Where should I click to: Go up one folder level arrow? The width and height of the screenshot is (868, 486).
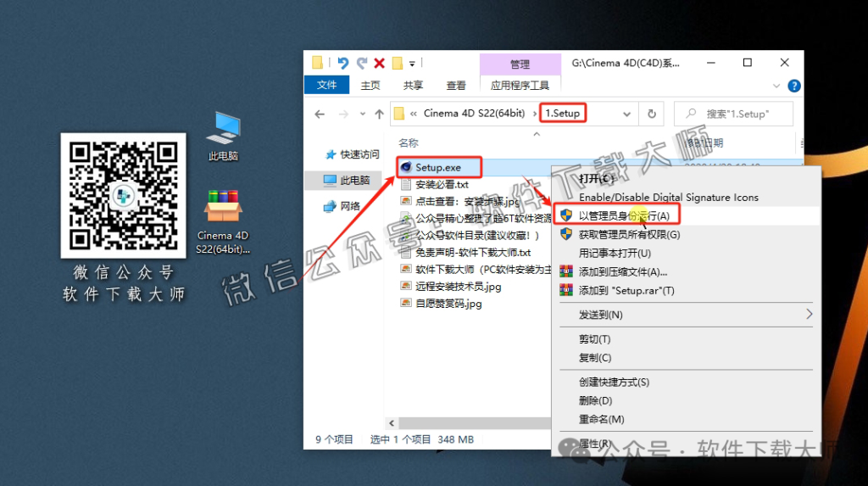(x=379, y=115)
